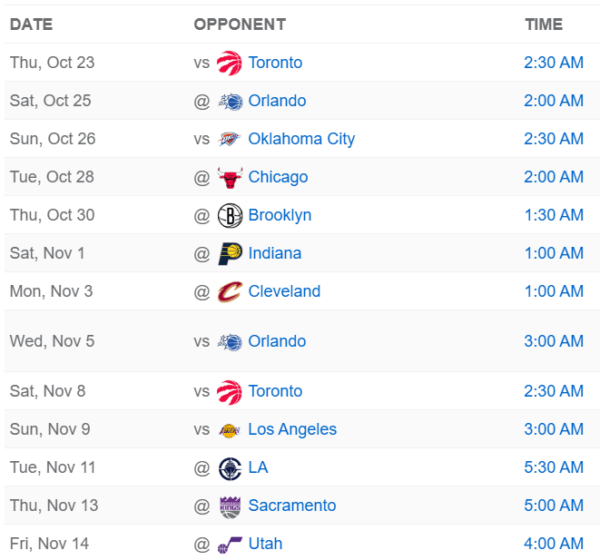The width and height of the screenshot is (600, 560).
Task: Click the 2:00 AM time for Chicago game
Action: coord(553,177)
